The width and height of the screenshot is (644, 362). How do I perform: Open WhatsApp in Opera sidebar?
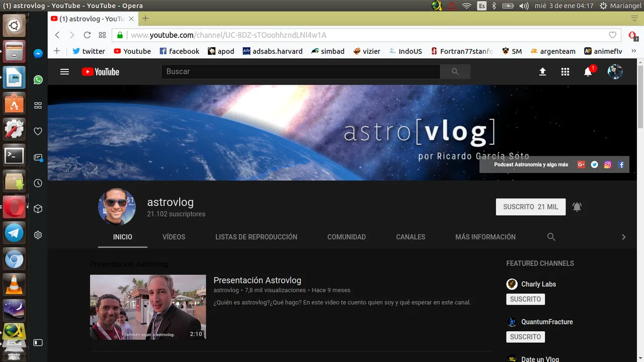38,79
